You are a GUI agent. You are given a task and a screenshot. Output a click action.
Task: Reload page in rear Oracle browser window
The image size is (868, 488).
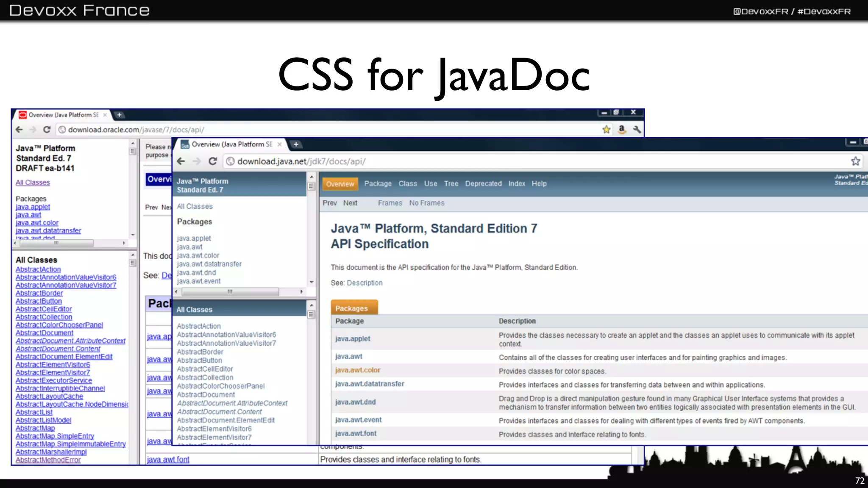(47, 130)
